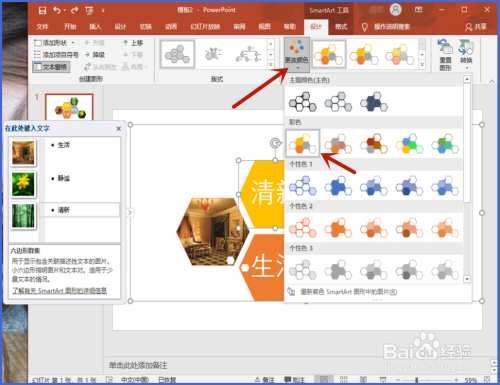Choose second 个性色 3 solid gray fill option
Image resolution: width=500 pixels, height=385 pixels.
338,270
